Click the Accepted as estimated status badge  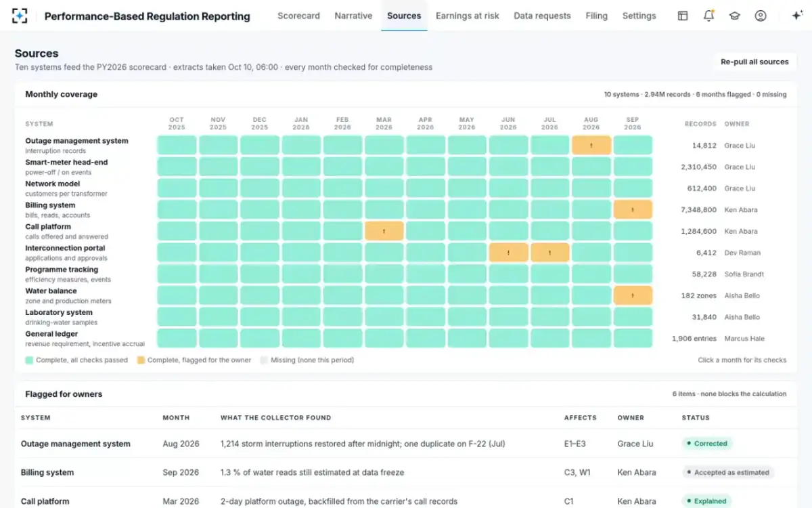(727, 472)
